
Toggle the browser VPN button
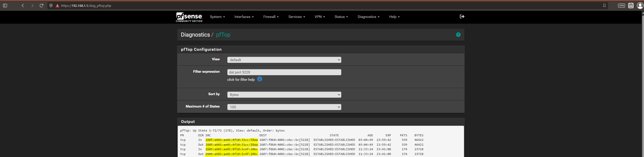(x=621, y=6)
